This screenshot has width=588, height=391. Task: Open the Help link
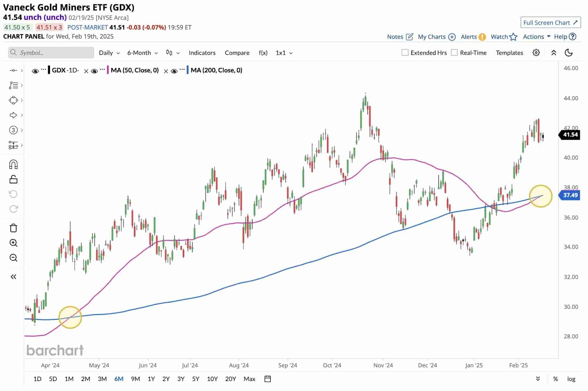(x=565, y=37)
